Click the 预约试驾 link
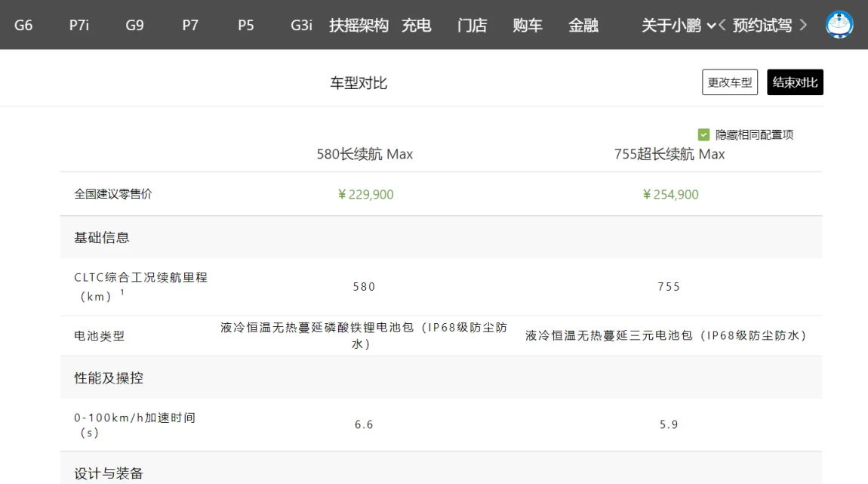868x484 pixels. 762,26
